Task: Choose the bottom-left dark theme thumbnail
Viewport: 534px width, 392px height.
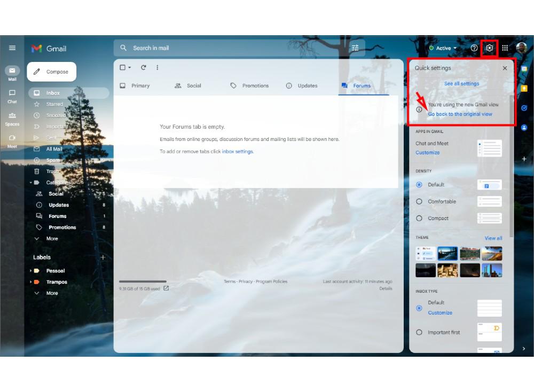Action: pyautogui.click(x=426, y=270)
